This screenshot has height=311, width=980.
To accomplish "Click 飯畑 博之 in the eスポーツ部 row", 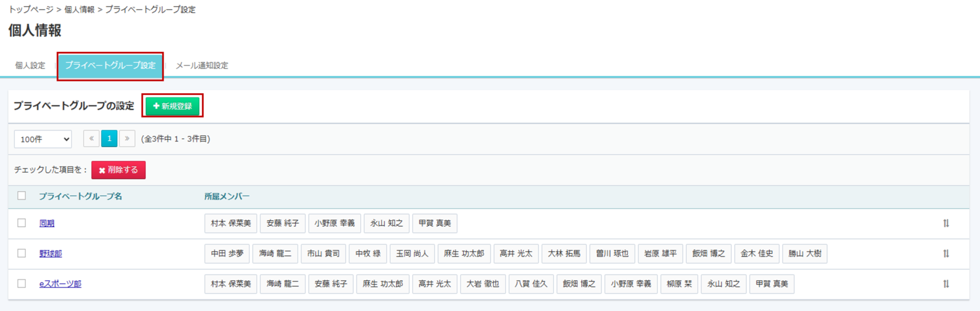I will pyautogui.click(x=579, y=284).
